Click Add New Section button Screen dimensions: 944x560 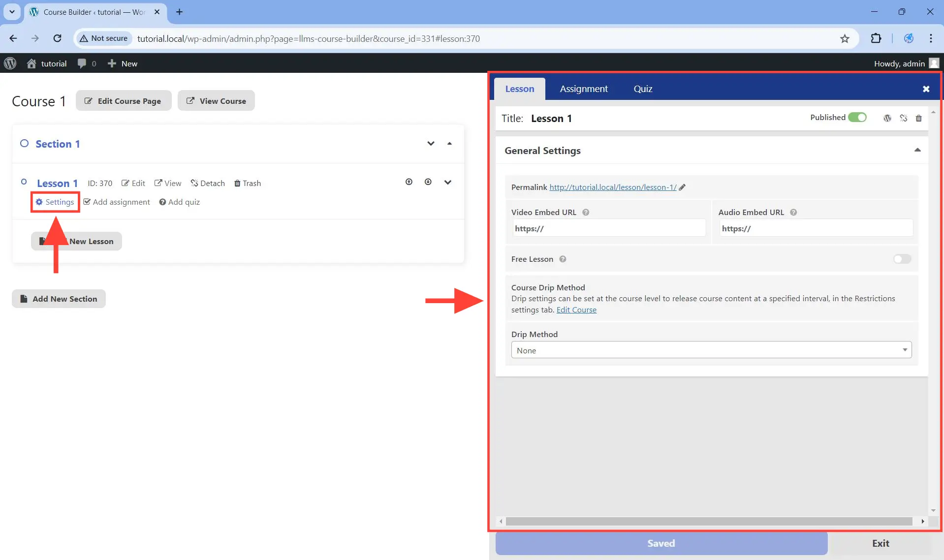tap(59, 299)
